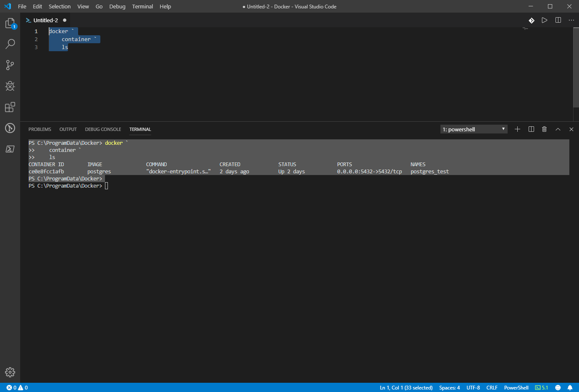Image resolution: width=579 pixels, height=392 pixels.
Task: Click the PowerShell version 5.1 indicator
Action: [542, 387]
